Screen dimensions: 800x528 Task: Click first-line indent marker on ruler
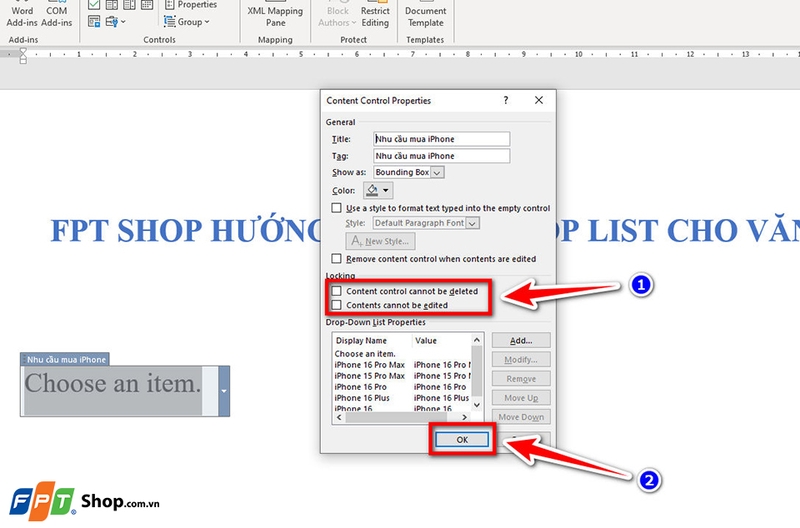click(23, 52)
